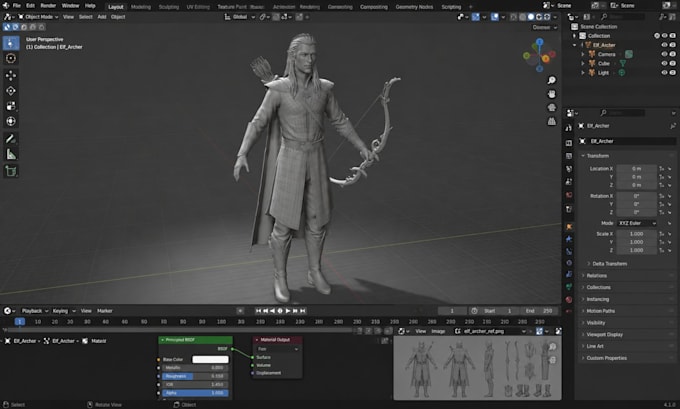Play the animation forward
680x409 pixels.
[288, 311]
